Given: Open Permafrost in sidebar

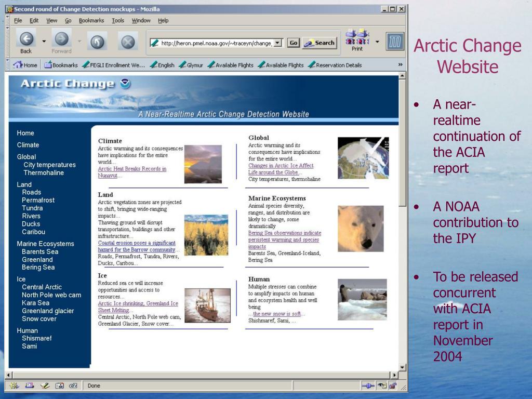Looking at the screenshot, I should 38,200.
